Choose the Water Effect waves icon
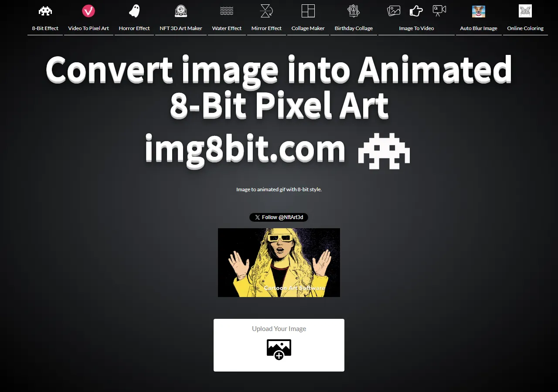This screenshot has height=392, width=558. click(x=227, y=11)
